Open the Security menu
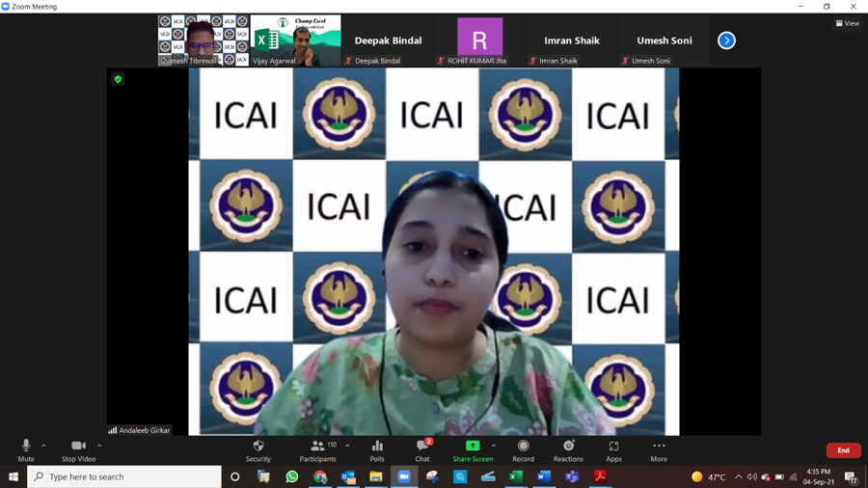The image size is (868, 488). pyautogui.click(x=258, y=450)
